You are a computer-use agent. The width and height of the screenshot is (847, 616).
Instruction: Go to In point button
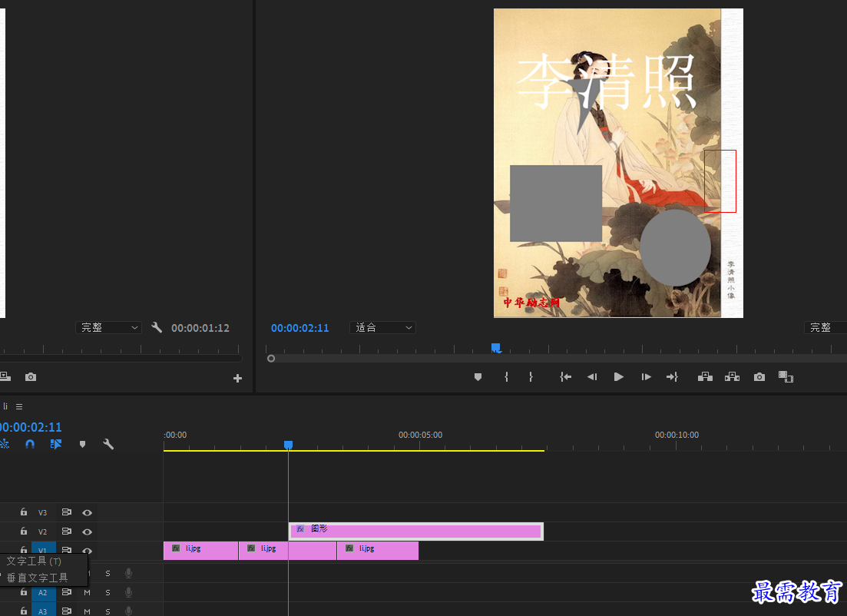click(566, 376)
